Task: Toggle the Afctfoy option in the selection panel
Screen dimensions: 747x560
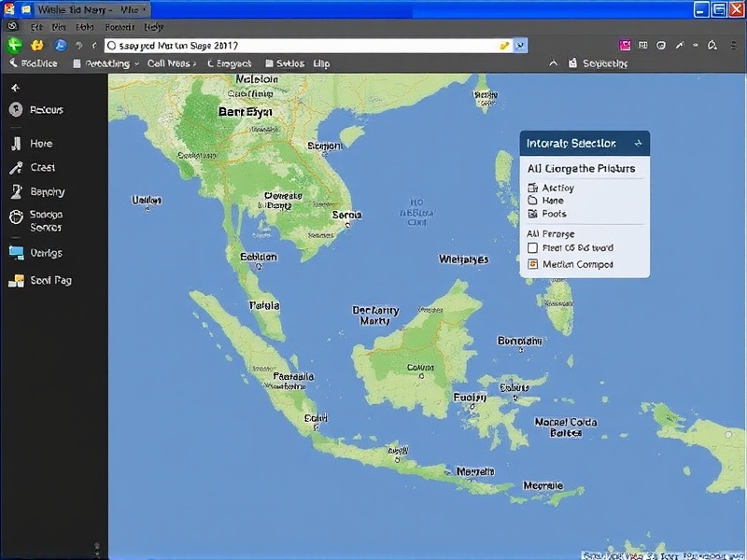Action: coord(533,188)
